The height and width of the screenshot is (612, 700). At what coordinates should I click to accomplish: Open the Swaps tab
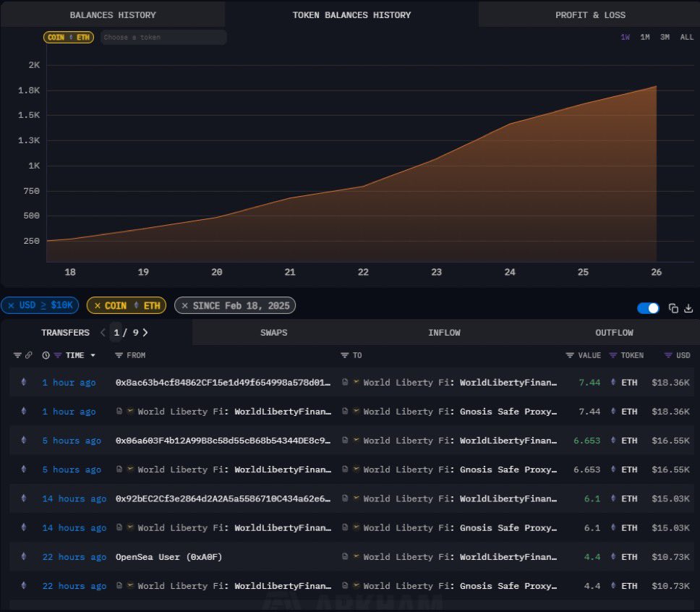coord(273,333)
